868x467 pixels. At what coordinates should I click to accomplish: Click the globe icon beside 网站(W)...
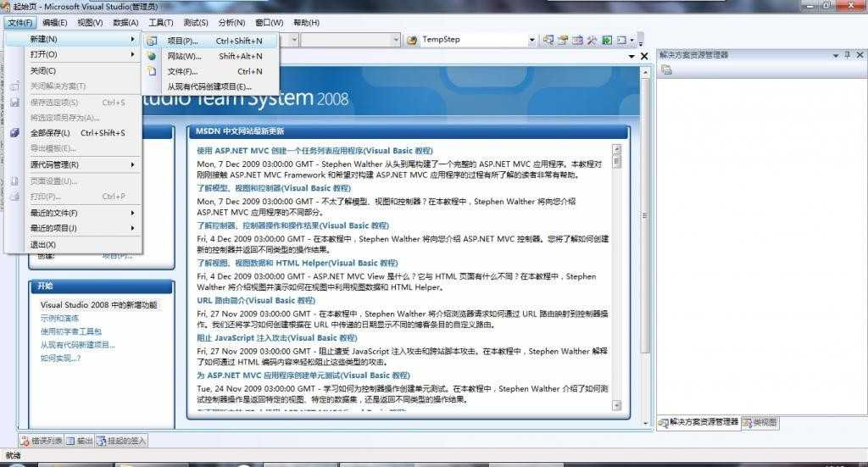point(152,56)
